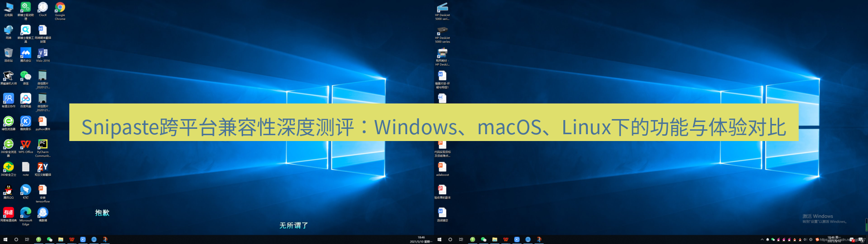The width and height of the screenshot is (868, 244).
Task: Launch 韩博士驱动助理 from the desktop
Action: 25,11
